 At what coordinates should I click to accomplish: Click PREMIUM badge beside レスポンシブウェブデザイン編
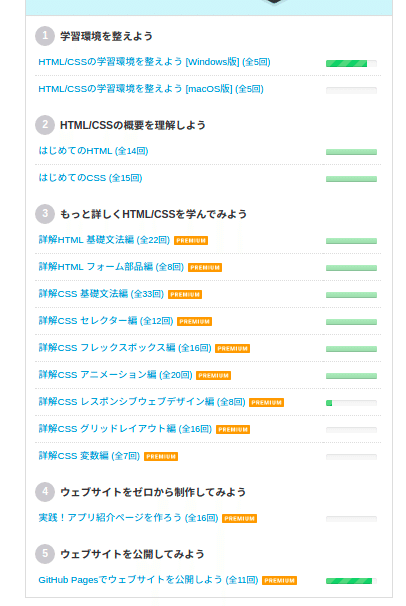[266, 403]
